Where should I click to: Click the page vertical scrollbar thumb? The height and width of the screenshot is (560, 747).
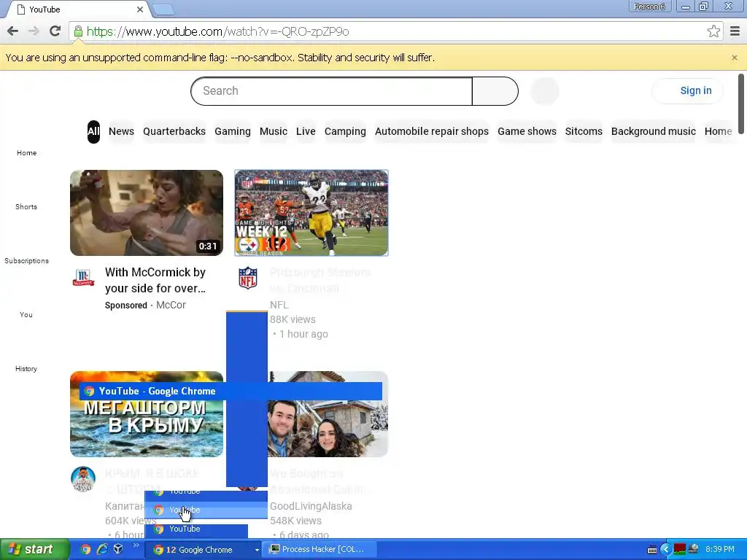click(x=741, y=104)
